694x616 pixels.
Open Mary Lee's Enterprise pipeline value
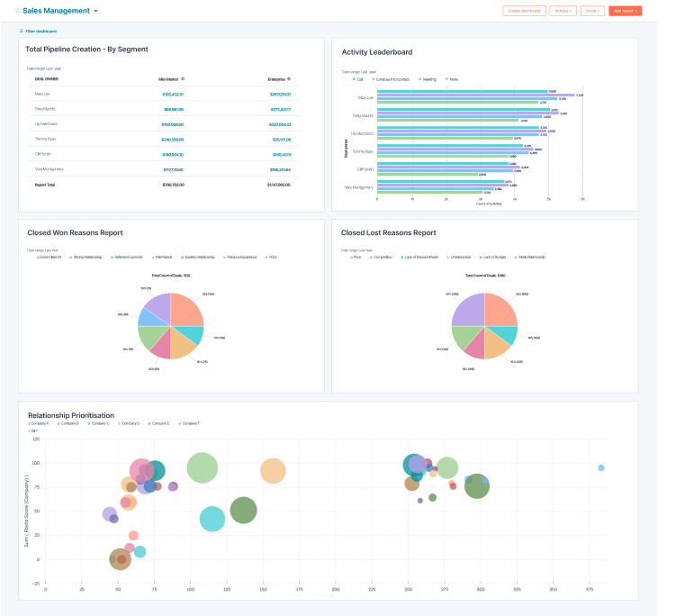(280, 95)
